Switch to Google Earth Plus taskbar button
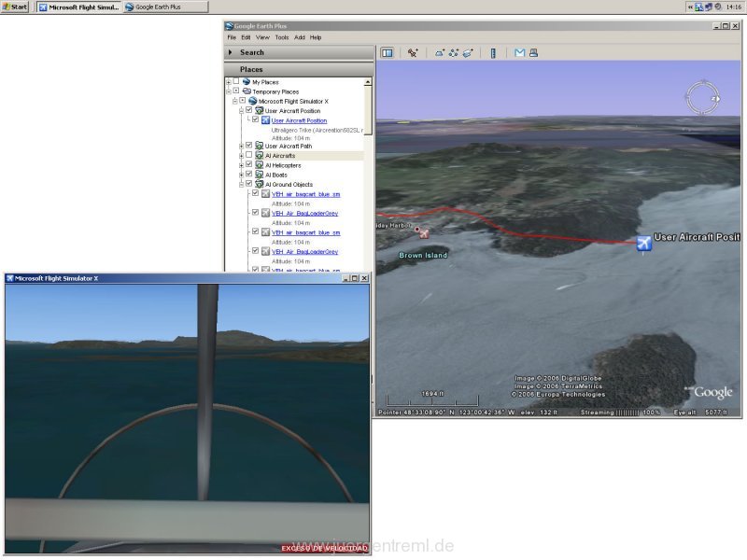The image size is (747, 560). tap(166, 7)
